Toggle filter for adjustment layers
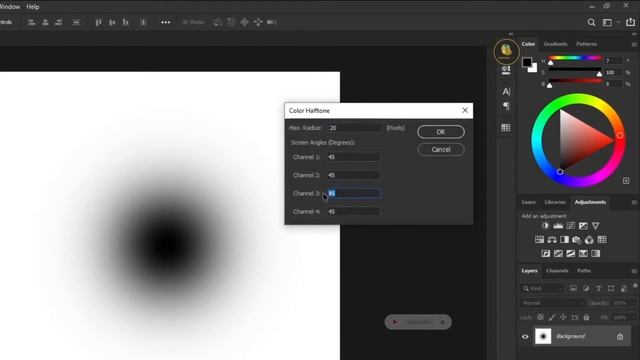640x360 pixels. click(x=586, y=289)
